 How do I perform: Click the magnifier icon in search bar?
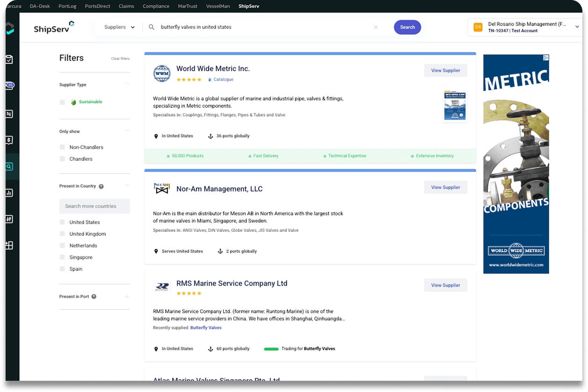(x=152, y=27)
